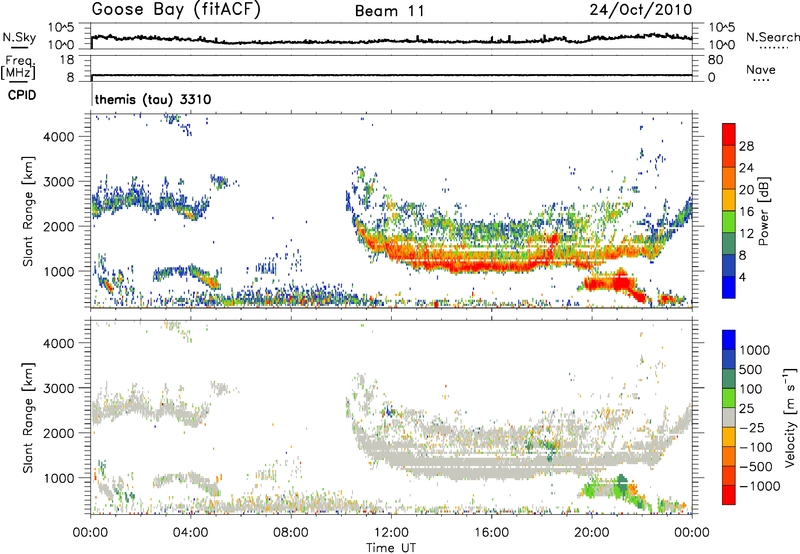Screen dimensions: 800x554
Task: Click the "2000" range tick in the velocity panel
Action: pyautogui.click(x=59, y=433)
